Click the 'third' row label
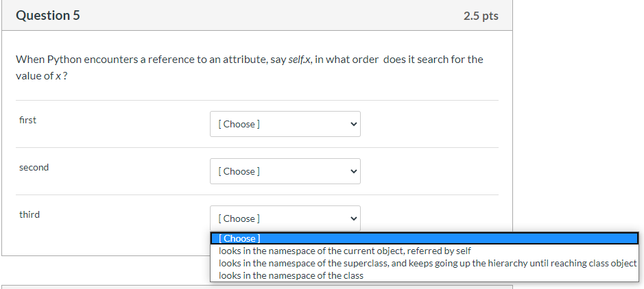The width and height of the screenshot is (644, 289). [29, 214]
